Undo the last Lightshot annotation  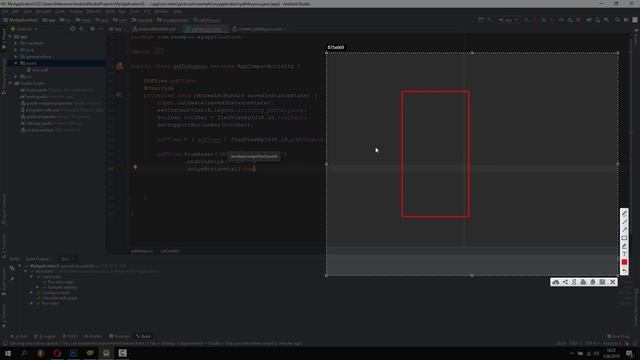[x=624, y=271]
